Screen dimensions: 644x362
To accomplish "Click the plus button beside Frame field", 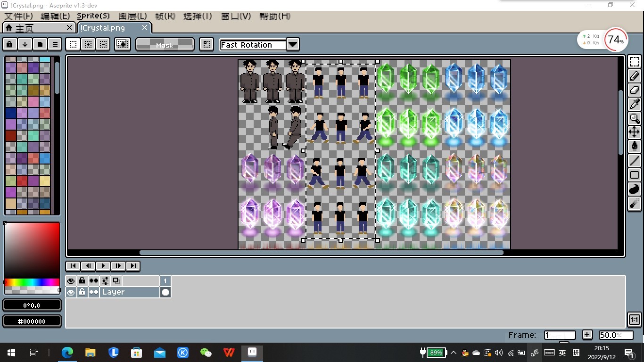I will (587, 335).
